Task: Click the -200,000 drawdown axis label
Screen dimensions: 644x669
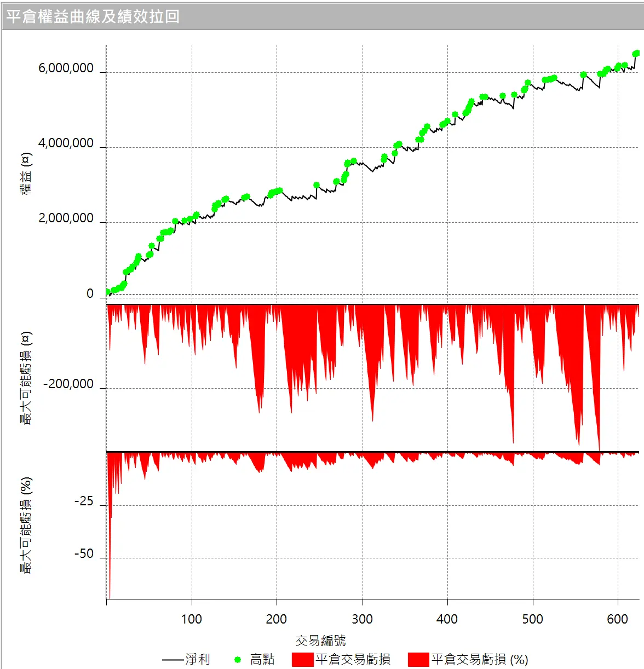Action: (68, 384)
